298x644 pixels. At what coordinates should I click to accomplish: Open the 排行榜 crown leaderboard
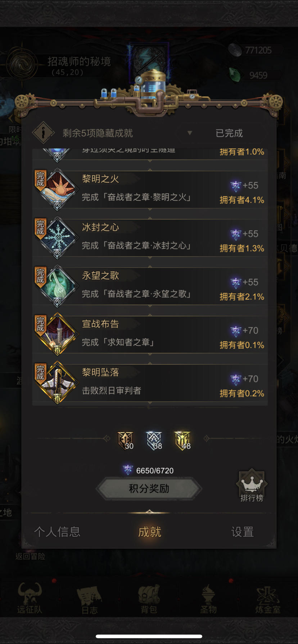click(252, 486)
